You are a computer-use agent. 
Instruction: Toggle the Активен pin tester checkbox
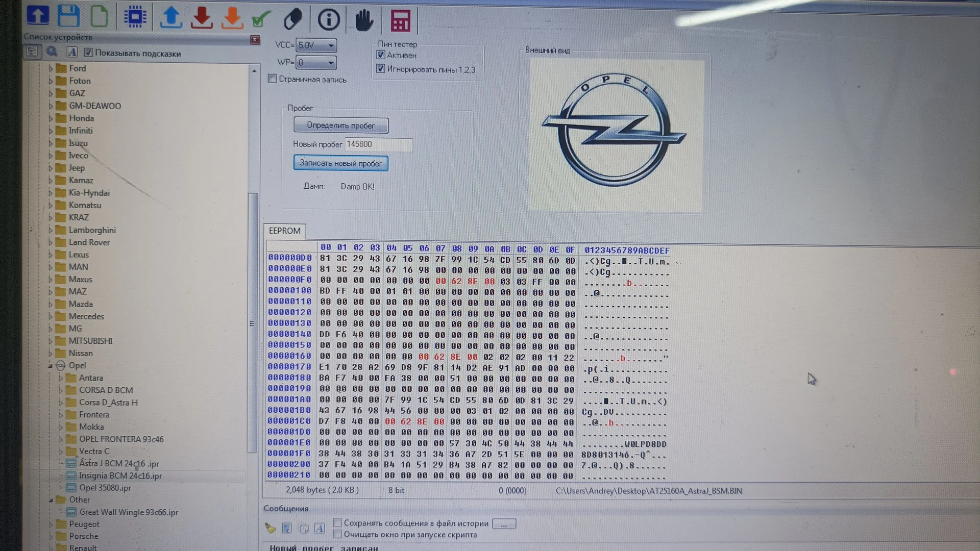[x=381, y=55]
